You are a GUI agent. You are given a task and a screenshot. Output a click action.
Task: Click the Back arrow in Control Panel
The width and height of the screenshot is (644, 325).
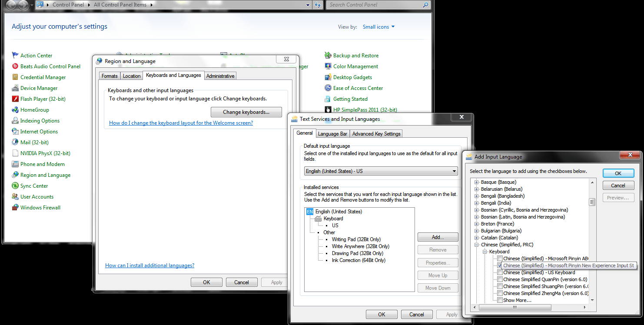pos(11,5)
